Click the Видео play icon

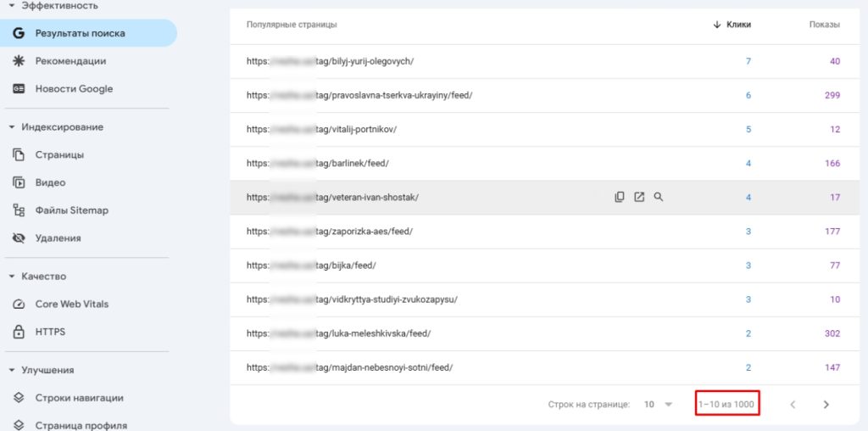pos(19,182)
